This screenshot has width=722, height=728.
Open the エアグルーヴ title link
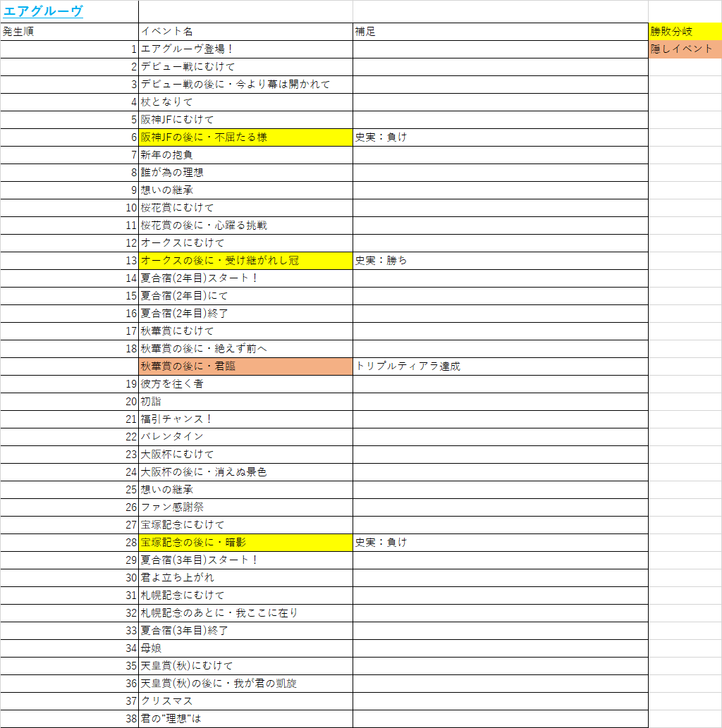(x=43, y=11)
